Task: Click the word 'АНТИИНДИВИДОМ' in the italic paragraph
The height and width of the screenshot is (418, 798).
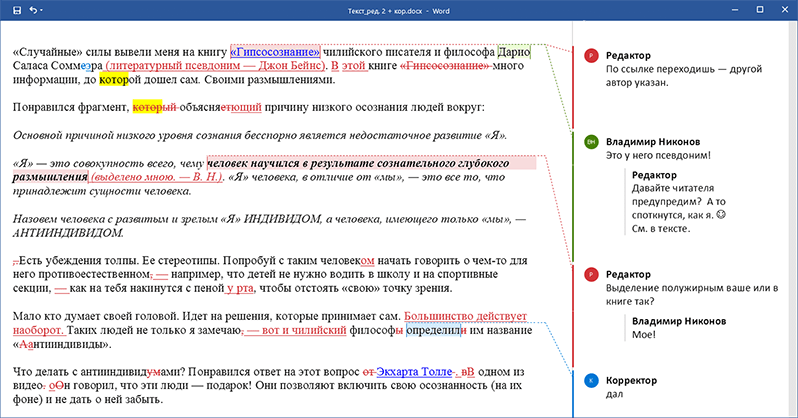Action: coord(68,233)
